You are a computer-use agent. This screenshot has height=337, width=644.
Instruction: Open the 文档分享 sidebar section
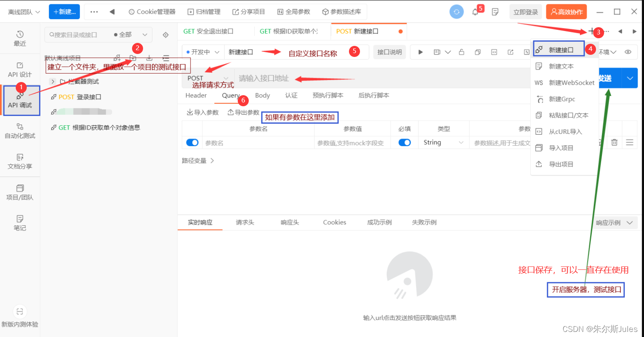[x=20, y=162]
